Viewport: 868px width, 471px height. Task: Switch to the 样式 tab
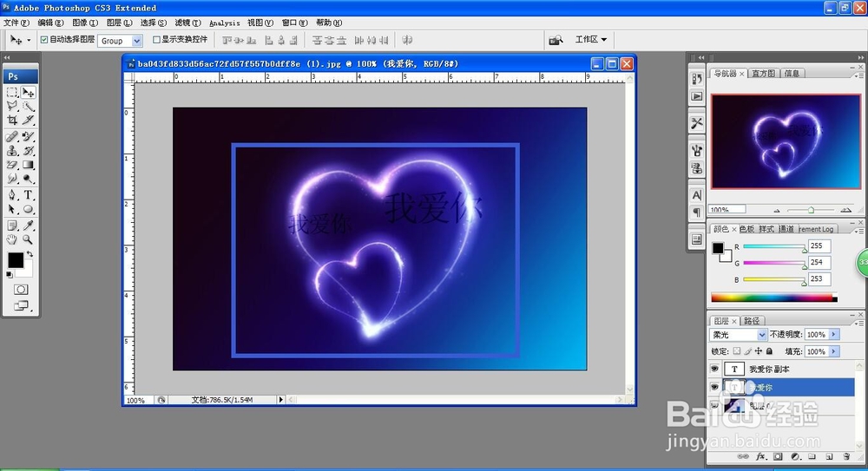pos(766,229)
